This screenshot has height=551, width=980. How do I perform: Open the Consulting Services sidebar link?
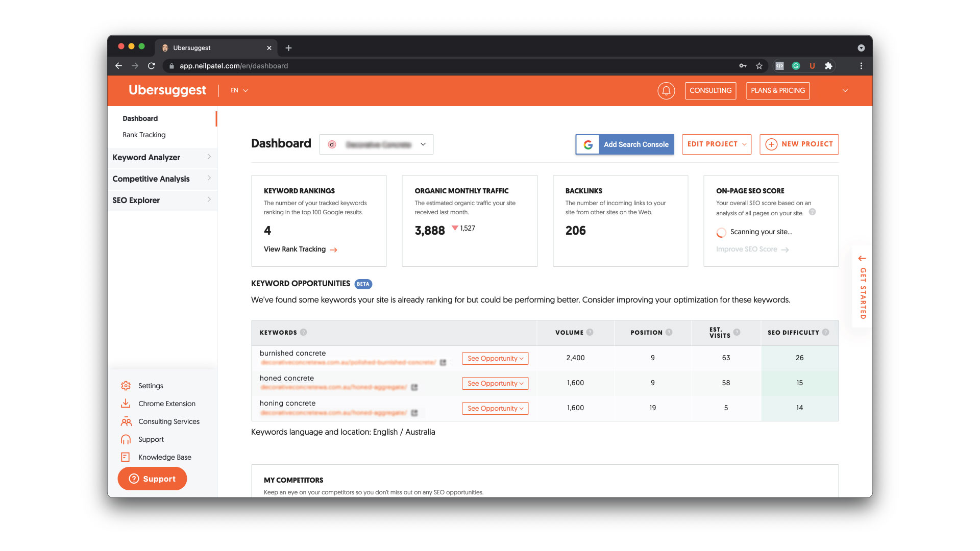click(x=169, y=421)
